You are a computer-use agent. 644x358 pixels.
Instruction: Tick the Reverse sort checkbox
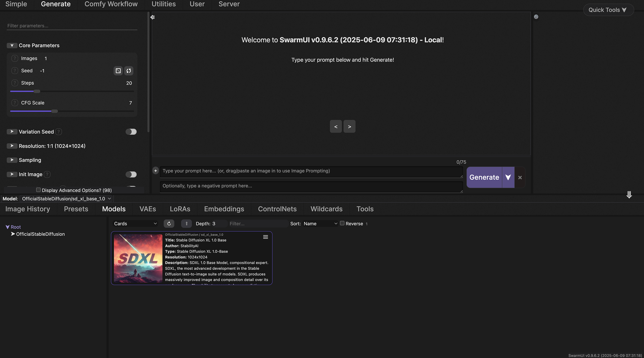click(x=342, y=223)
